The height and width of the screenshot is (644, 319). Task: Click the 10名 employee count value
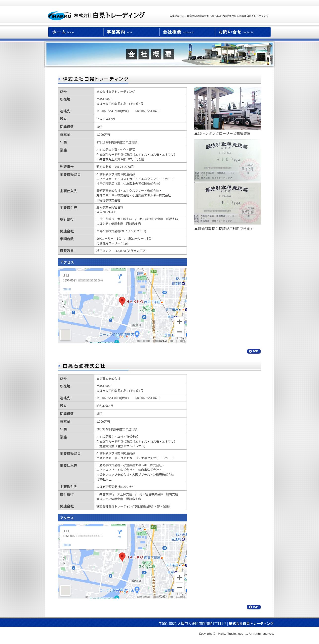(99, 127)
